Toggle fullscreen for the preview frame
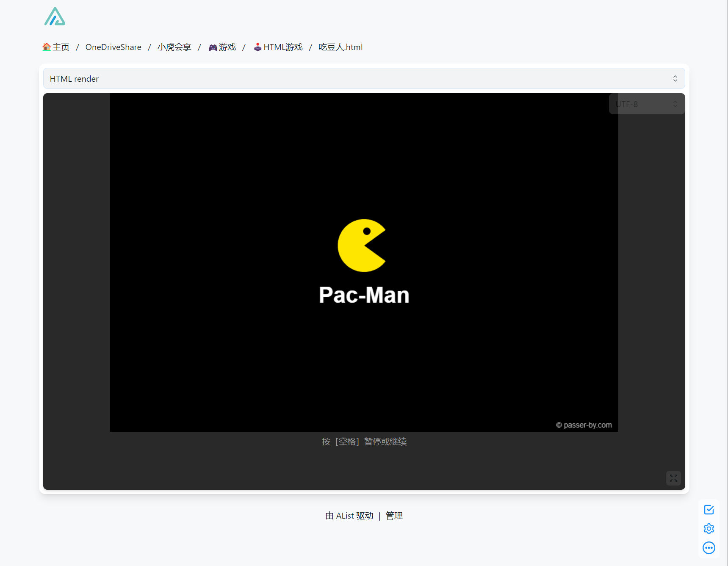The width and height of the screenshot is (728, 566). 673,478
